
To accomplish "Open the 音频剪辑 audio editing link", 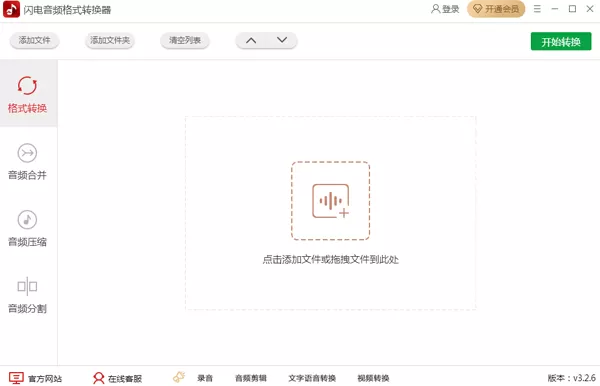I will [x=251, y=378].
